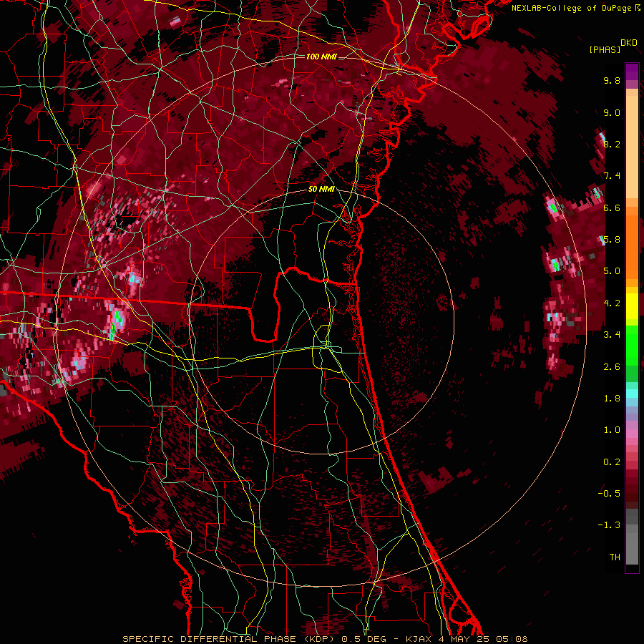Click the 9.0 value on color scale
This screenshot has height=644, width=644.
612,113
